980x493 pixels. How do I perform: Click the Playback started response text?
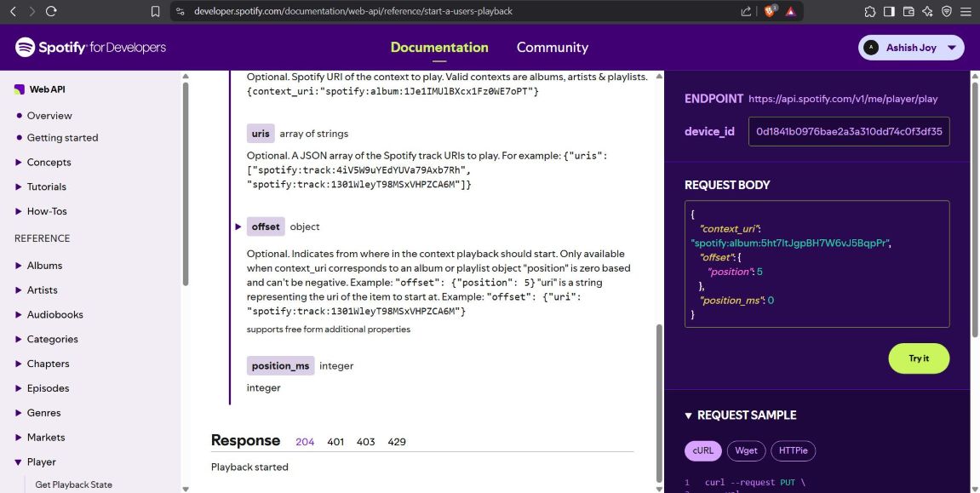point(249,467)
